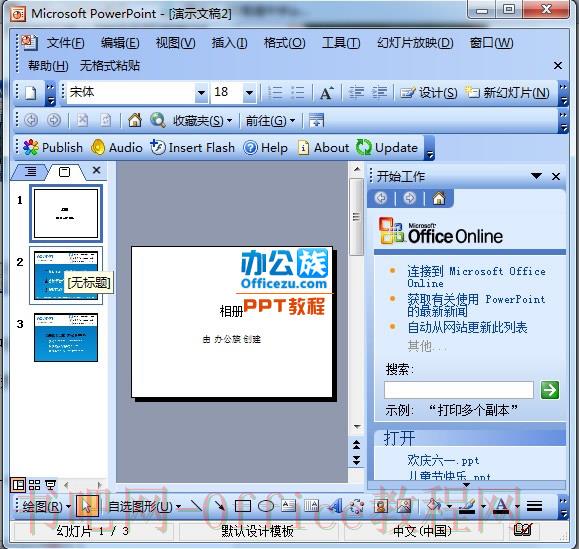
Task: Open the 幻灯片放映(D) menu
Action: click(x=415, y=43)
